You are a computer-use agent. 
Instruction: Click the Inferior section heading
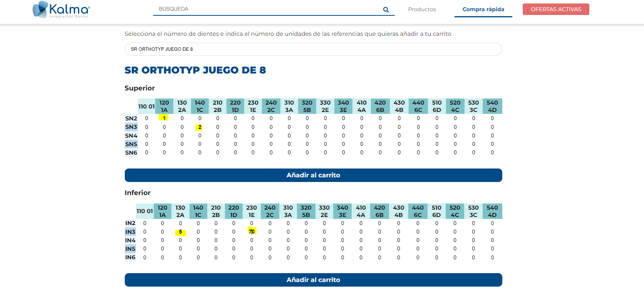138,193
